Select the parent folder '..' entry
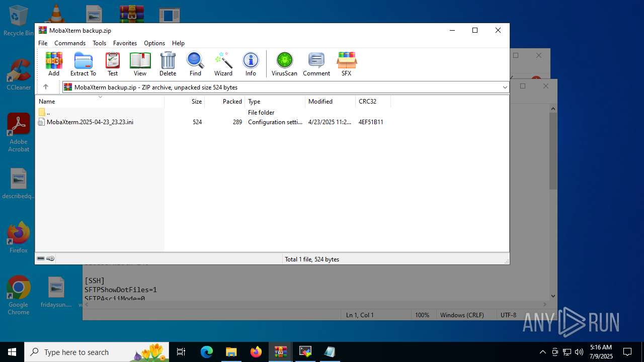The height and width of the screenshot is (362, 644). (x=44, y=113)
